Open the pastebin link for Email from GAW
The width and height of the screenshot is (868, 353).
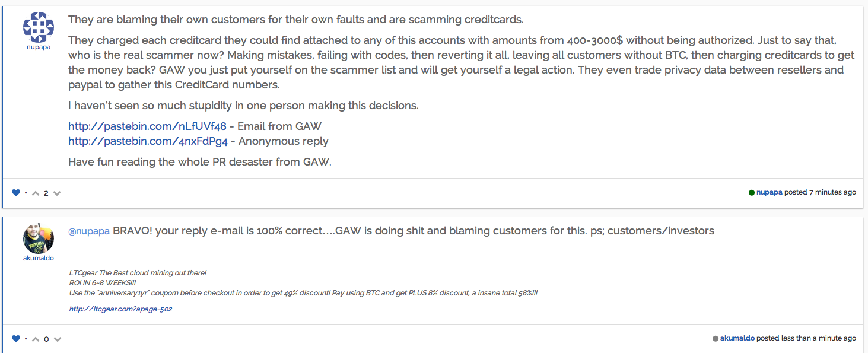click(147, 126)
